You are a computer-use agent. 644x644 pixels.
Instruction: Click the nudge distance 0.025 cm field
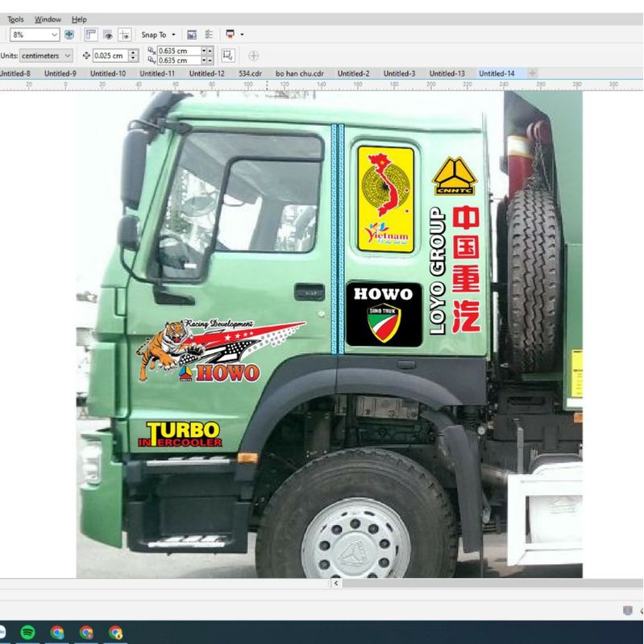pyautogui.click(x=110, y=56)
